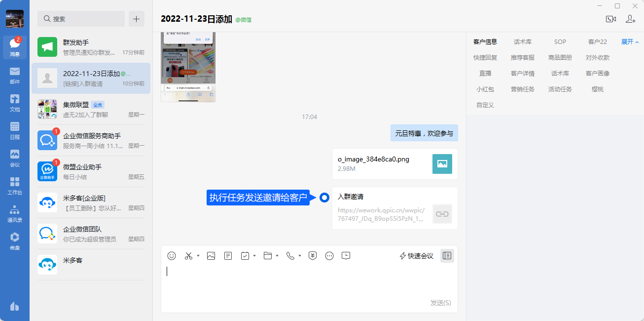
Task: Open the 自定义 tab
Action: pos(485,105)
